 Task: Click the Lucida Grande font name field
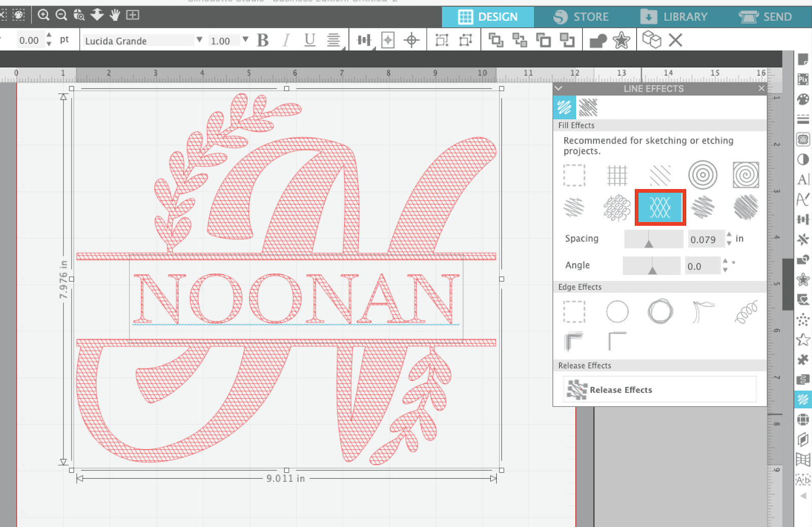139,41
